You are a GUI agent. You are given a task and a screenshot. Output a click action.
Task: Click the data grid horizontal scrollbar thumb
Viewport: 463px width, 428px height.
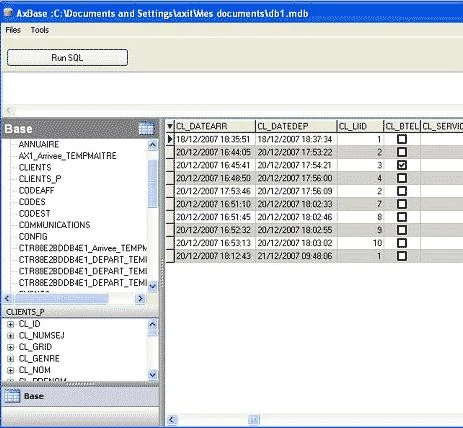tap(254, 420)
